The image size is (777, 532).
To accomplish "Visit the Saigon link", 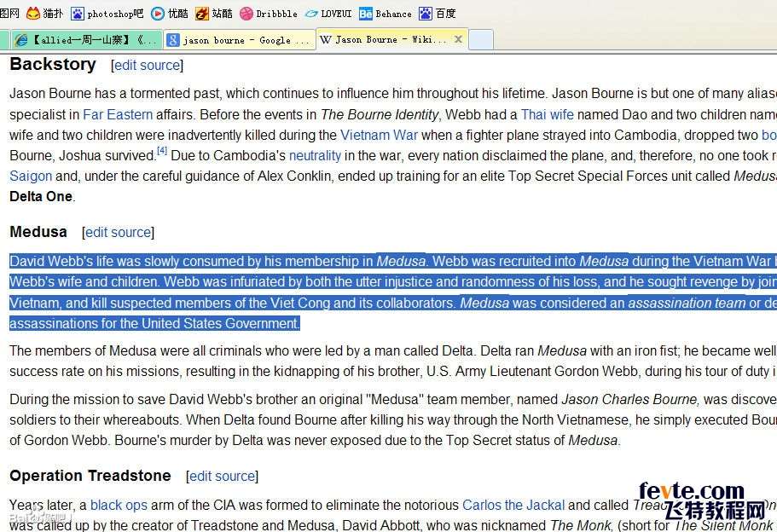I will tap(31, 176).
